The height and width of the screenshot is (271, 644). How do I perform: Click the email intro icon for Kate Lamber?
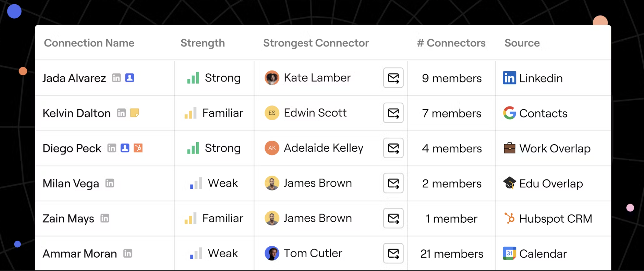[x=393, y=78]
